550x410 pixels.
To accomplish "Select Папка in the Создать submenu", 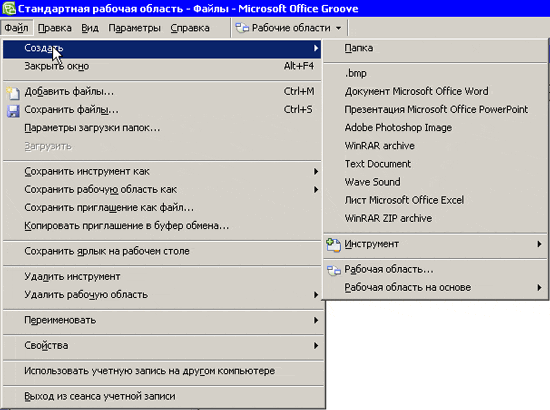I will pyautogui.click(x=435, y=48).
